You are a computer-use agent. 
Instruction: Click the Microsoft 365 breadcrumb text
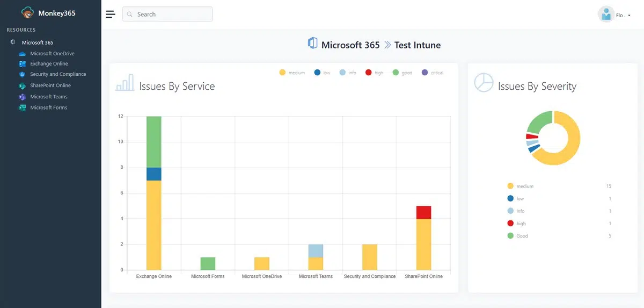[350, 45]
